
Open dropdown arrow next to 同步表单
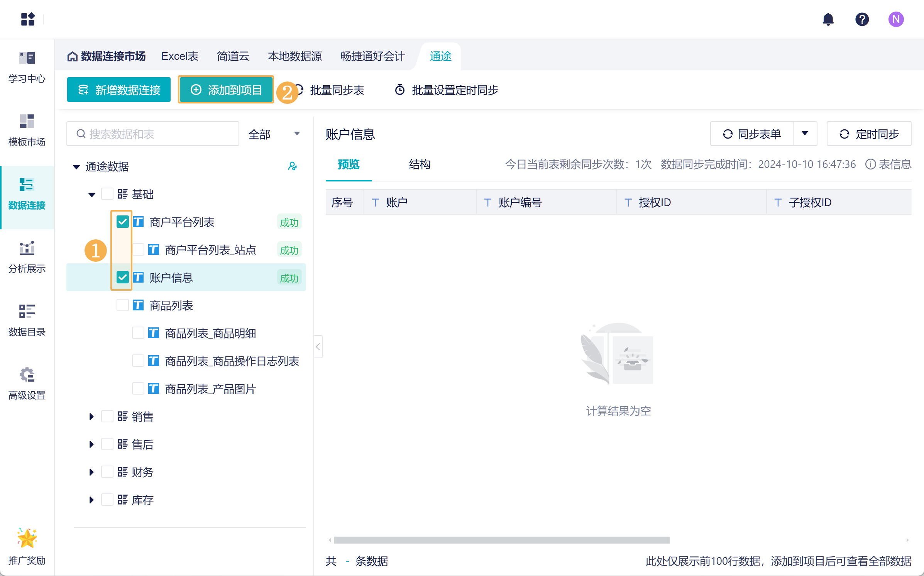pos(805,134)
